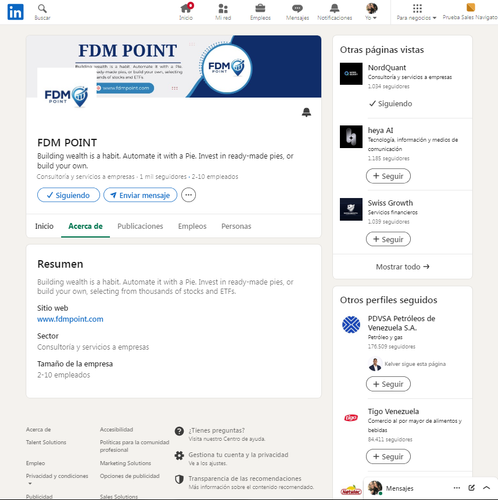Open the Yo profile menu
This screenshot has height=500, width=498.
point(371,12)
